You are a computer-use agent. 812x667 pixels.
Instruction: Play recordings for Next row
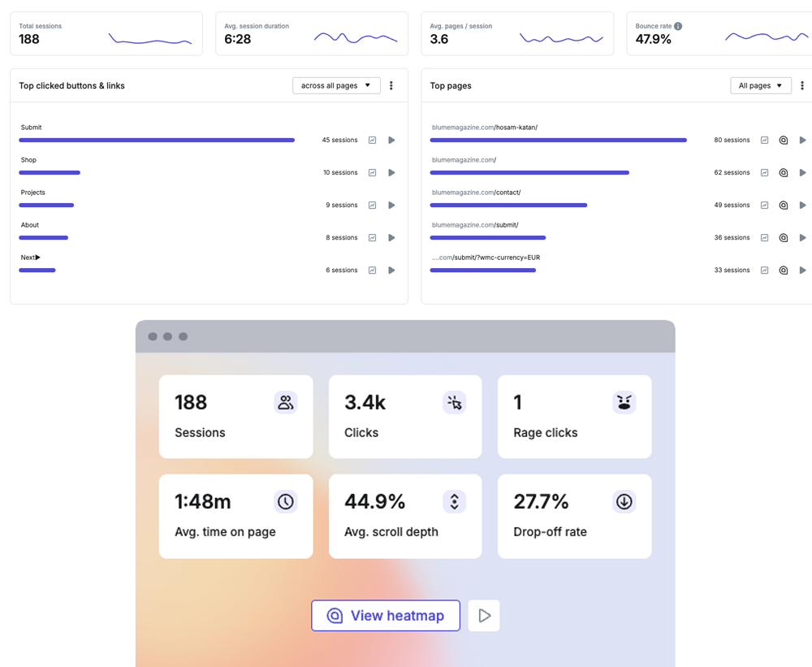[x=391, y=270]
